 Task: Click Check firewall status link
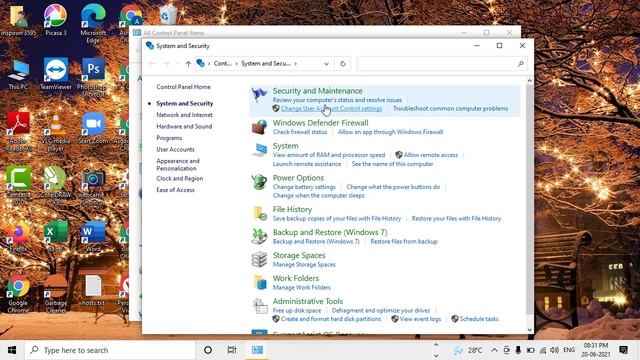300,132
